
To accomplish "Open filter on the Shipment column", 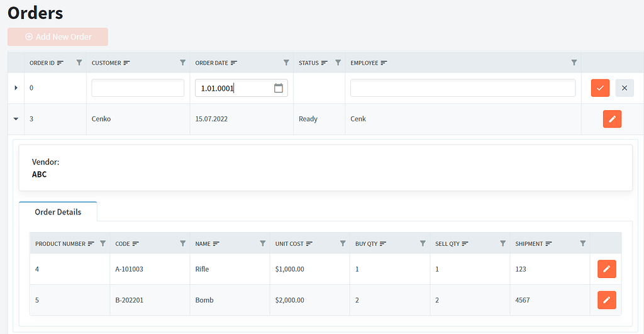I will (583, 243).
